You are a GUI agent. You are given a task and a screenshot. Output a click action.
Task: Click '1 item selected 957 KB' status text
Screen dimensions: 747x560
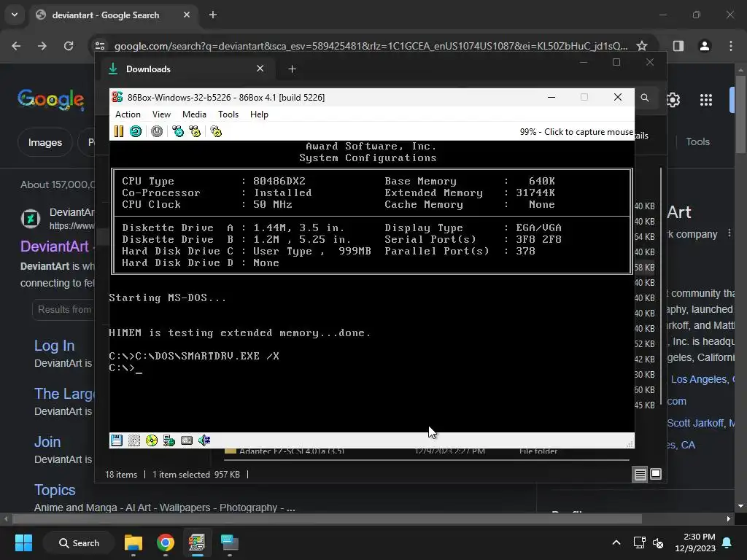[196, 474]
